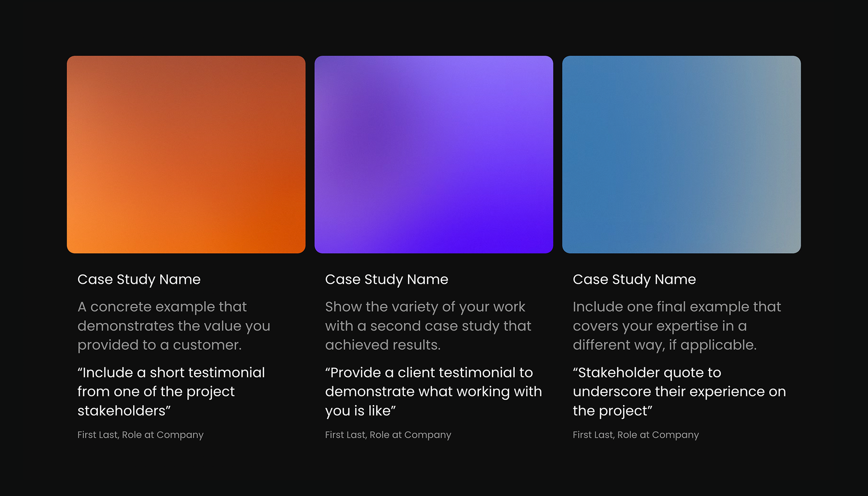Click the 'achieved results' description text
Screen dimensions: 868x496
(x=428, y=326)
